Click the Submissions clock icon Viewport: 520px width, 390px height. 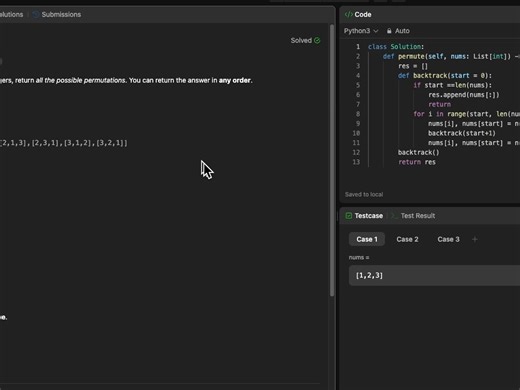[36, 14]
